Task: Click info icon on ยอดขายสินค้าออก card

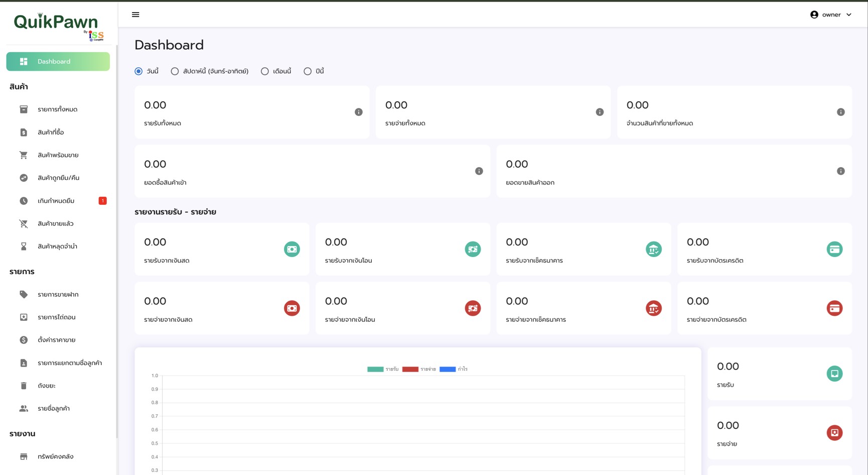Action: coord(841,171)
